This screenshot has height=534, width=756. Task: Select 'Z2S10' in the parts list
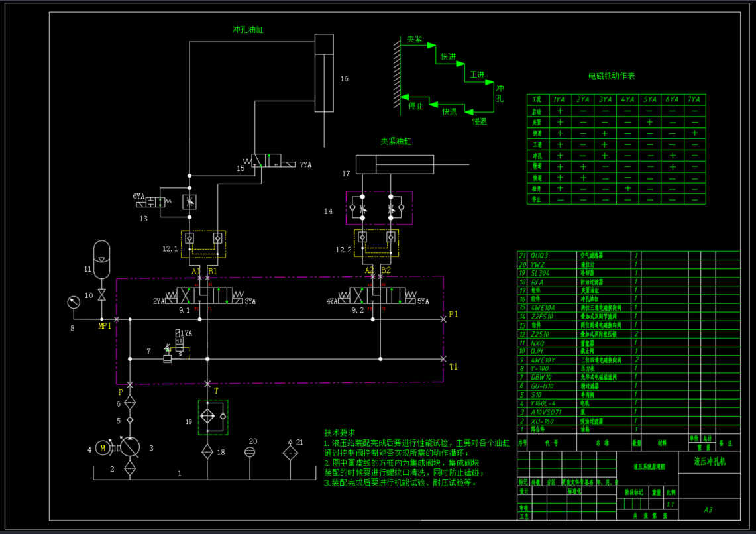click(540, 334)
